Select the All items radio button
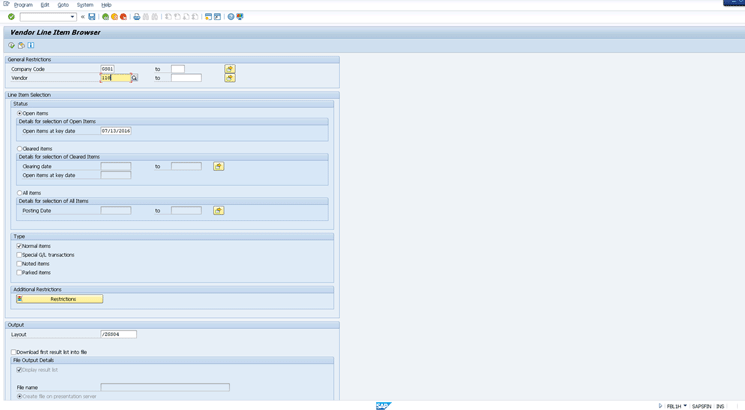This screenshot has width=745, height=410. [x=20, y=193]
